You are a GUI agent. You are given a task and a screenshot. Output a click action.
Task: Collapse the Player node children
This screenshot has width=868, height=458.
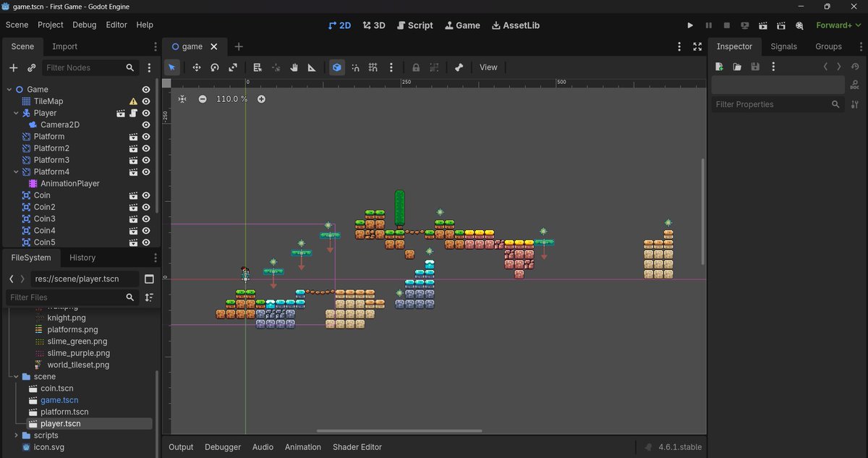tap(16, 113)
